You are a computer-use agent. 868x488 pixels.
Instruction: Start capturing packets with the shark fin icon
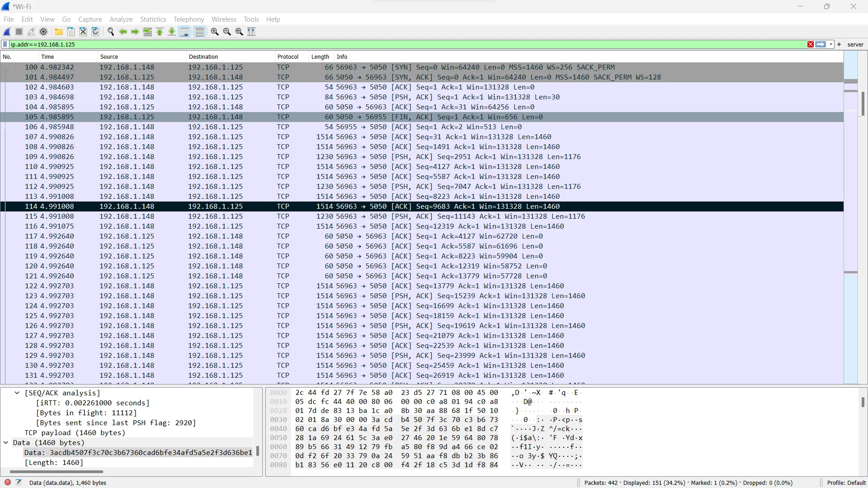tap(7, 32)
